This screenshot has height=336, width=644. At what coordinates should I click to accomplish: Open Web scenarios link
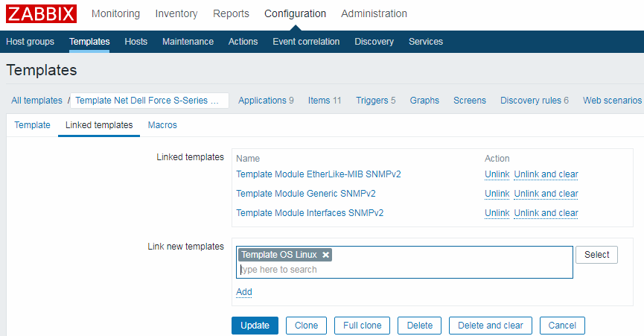coord(612,101)
